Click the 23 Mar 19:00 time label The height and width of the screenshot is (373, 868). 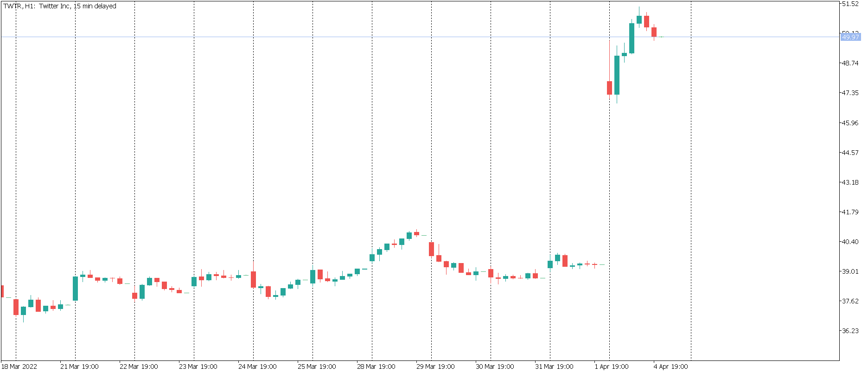[198, 367]
